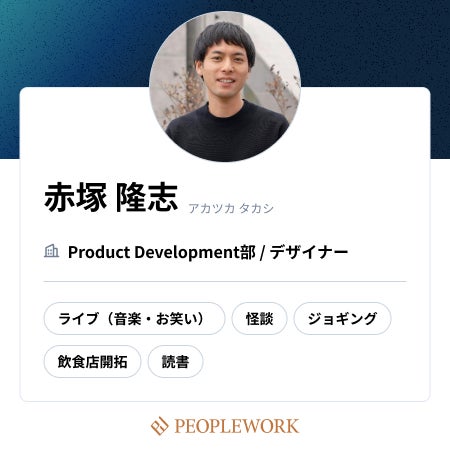This screenshot has height=450, width=450.
Task: Click the divider line below department
Action: tap(225, 281)
